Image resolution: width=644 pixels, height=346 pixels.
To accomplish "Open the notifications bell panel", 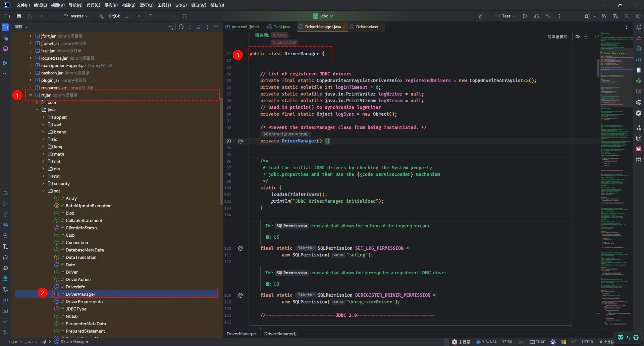I will (x=639, y=27).
